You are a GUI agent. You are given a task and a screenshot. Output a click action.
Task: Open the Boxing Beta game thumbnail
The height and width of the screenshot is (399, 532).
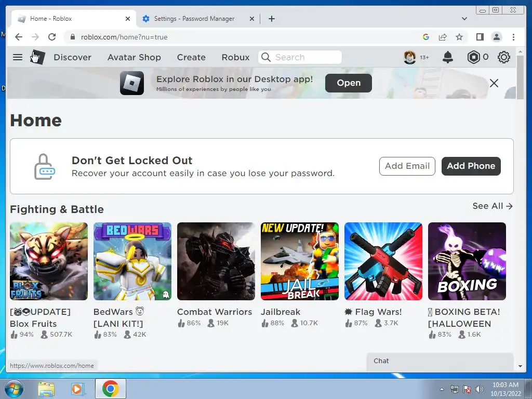click(467, 261)
